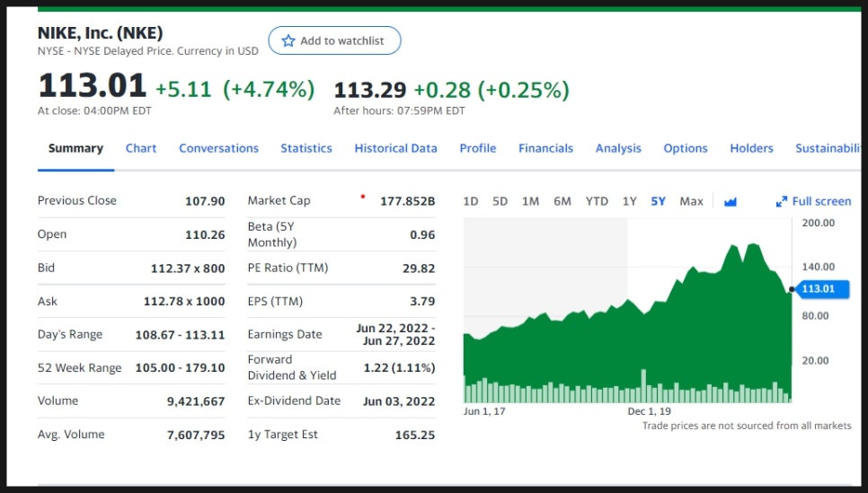Viewport: 868px width, 493px height.
Task: Click the Earnings Date Jun 22, 2022 value
Action: pyautogui.click(x=395, y=335)
